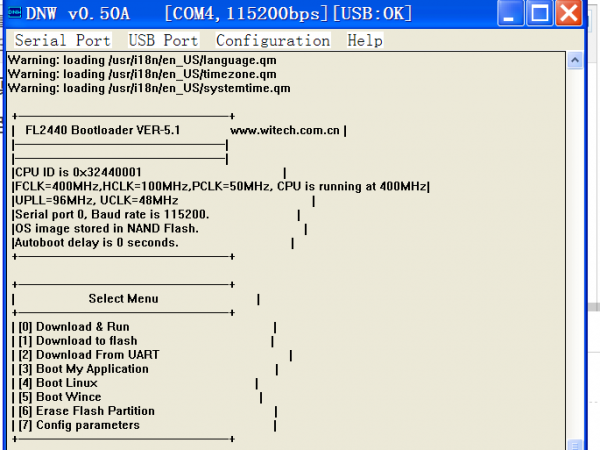Maximize the DNW window
Viewport: 600px width, 450px height.
[540, 14]
